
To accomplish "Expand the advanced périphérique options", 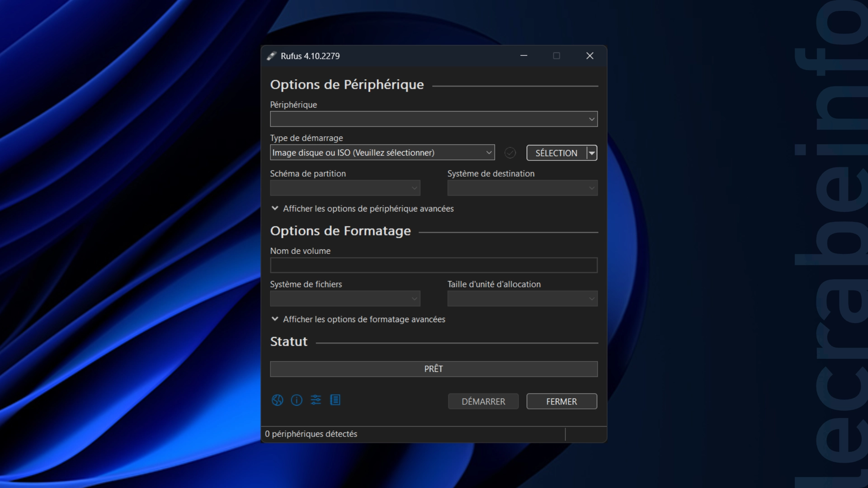I will tap(362, 209).
